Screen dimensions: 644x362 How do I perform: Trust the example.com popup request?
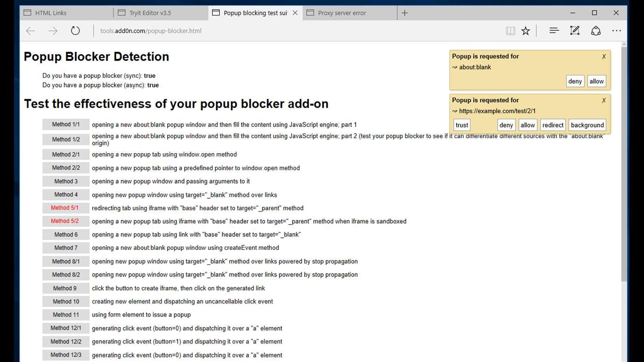click(462, 125)
